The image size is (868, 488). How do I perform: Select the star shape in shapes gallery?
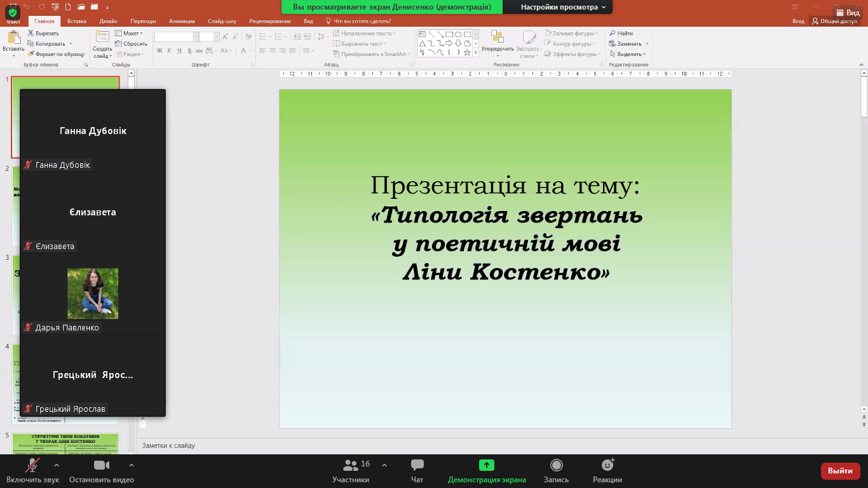[x=467, y=53]
